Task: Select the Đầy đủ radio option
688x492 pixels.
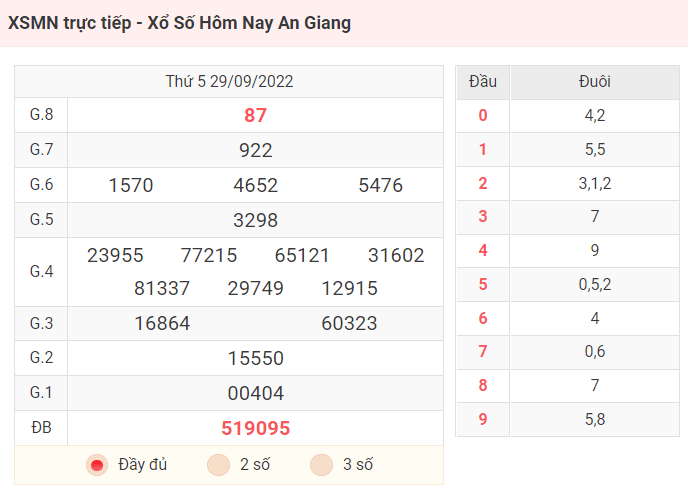Action: click(97, 465)
